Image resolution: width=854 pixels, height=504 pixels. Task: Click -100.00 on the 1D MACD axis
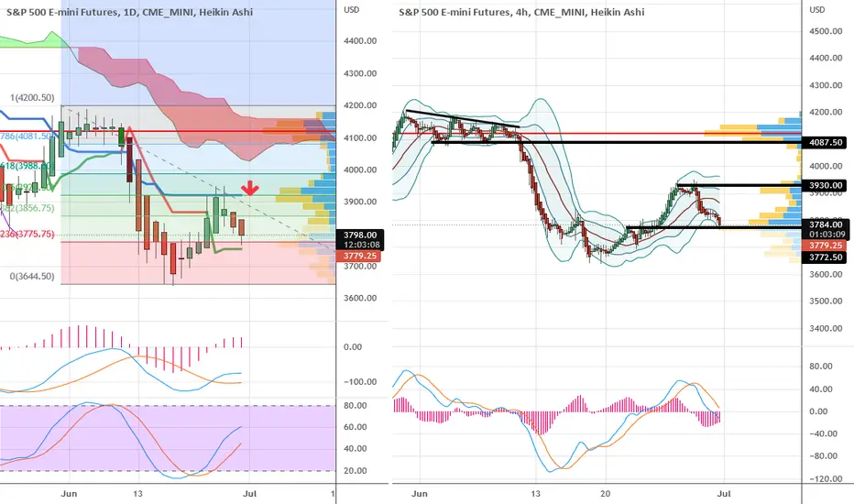pyautogui.click(x=360, y=381)
